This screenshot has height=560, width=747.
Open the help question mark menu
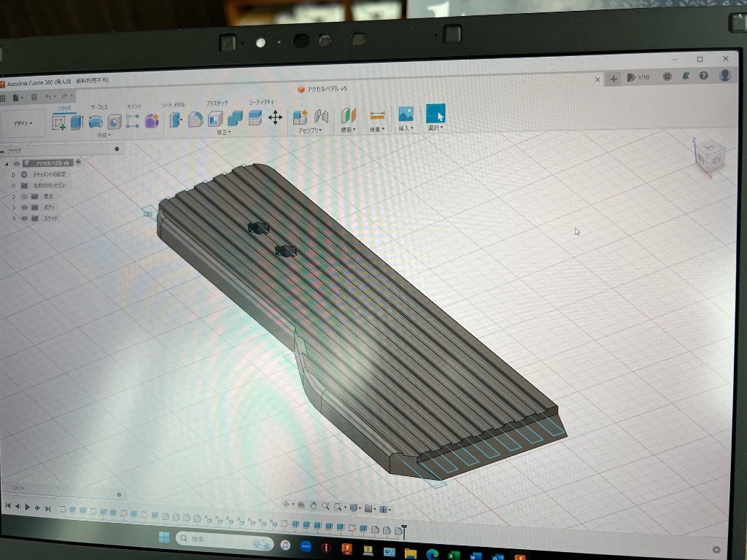coord(704,76)
